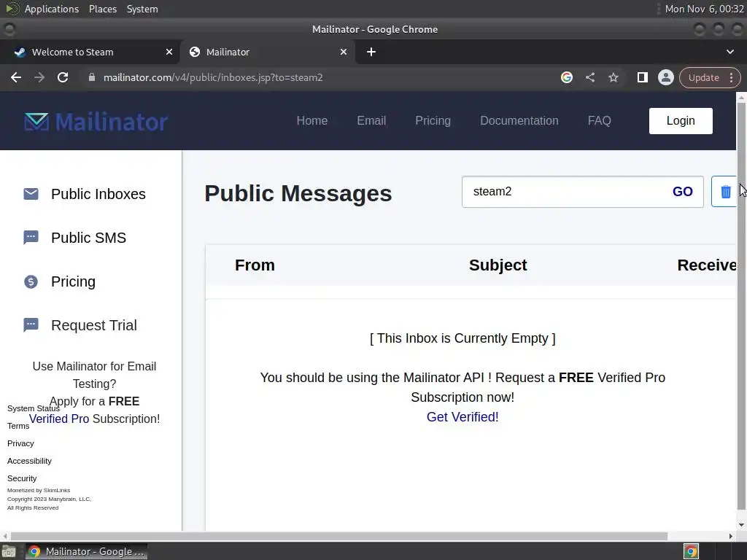The width and height of the screenshot is (747, 560).
Task: Open a new tab with plus button
Action: [371, 52]
